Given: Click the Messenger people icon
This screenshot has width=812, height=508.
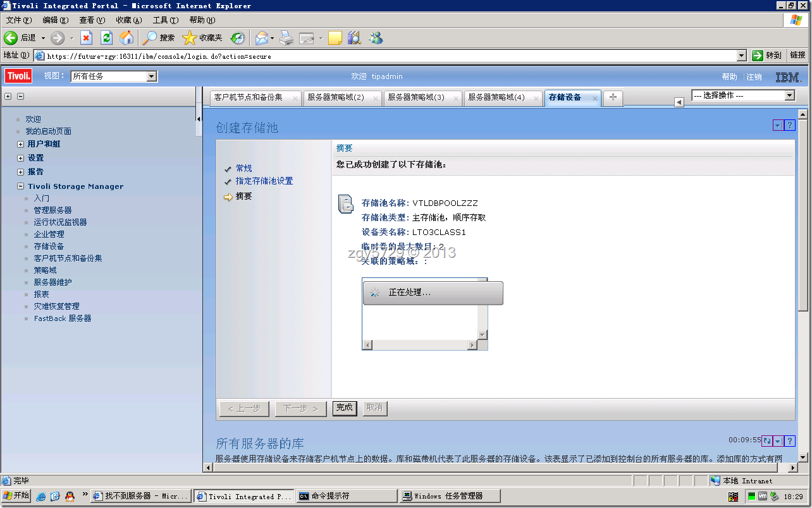Looking at the screenshot, I should pyautogui.click(x=376, y=38).
